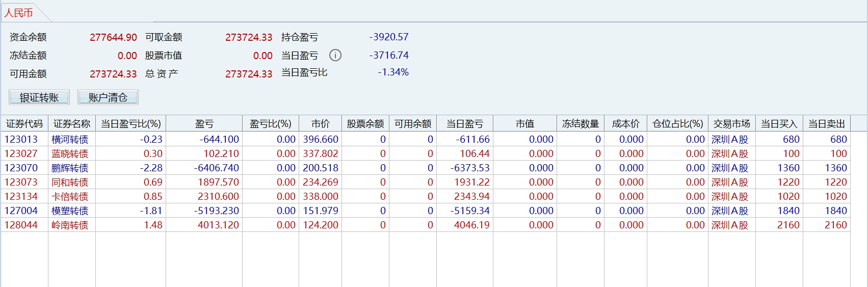Sort by 当日买入 column header

[x=779, y=124]
